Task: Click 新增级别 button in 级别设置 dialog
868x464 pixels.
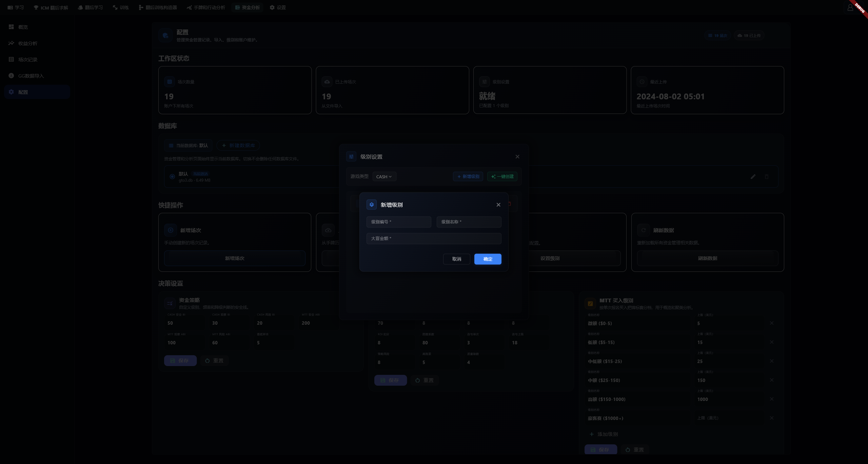Action: click(468, 177)
